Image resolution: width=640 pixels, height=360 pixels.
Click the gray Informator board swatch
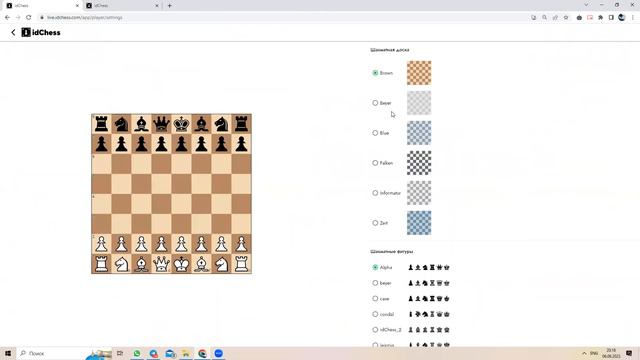tap(419, 193)
